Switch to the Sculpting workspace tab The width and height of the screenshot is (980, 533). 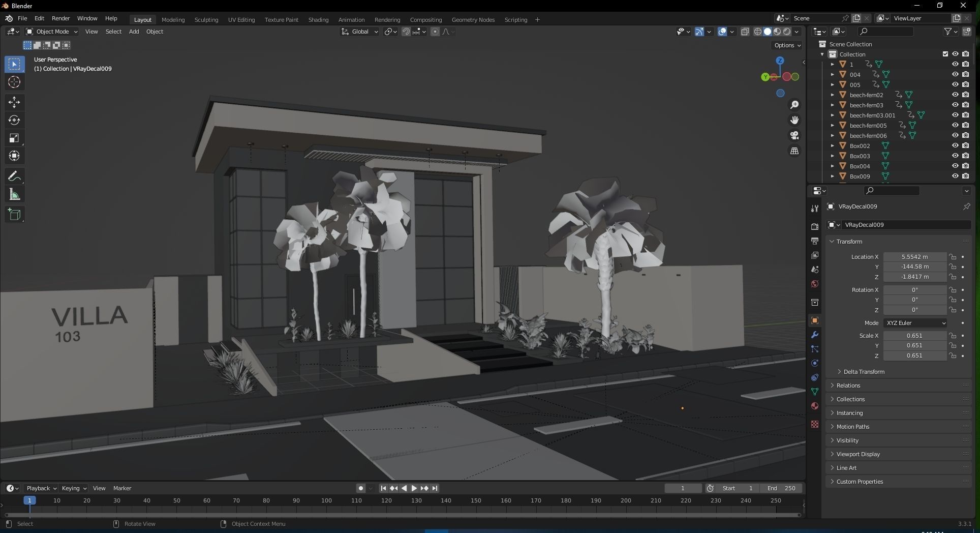click(206, 20)
